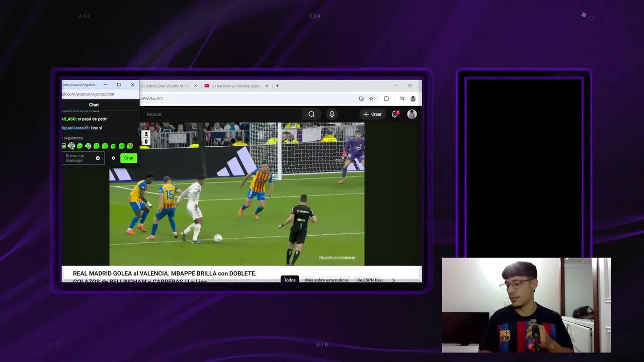Switch to the BARCELONA VOLVIÓ tab
The image size is (644, 362).
pos(165,86)
